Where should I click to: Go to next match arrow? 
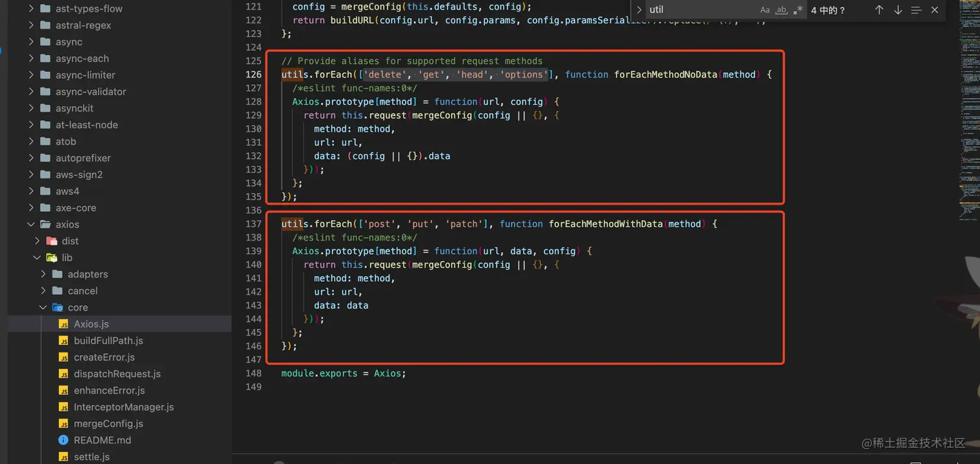(898, 10)
